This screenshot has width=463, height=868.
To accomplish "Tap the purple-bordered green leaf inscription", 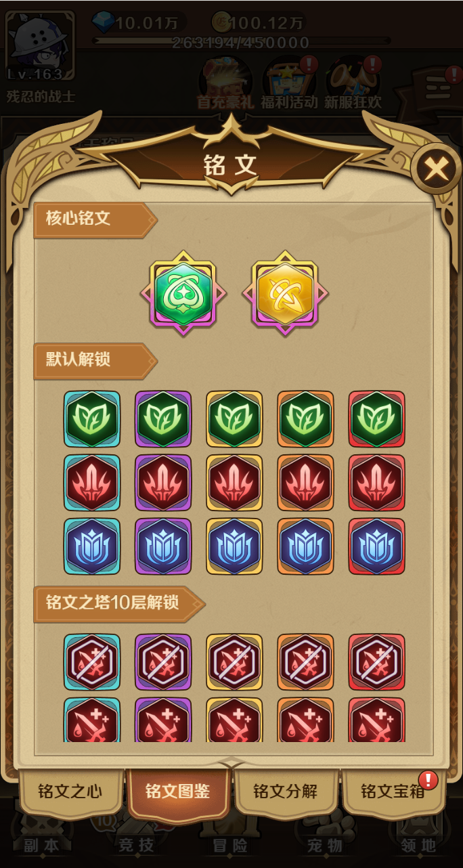I will click(x=163, y=419).
